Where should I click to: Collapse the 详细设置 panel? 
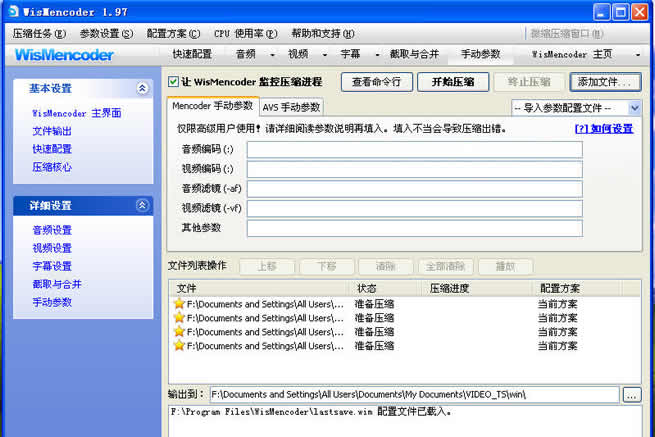pos(142,205)
